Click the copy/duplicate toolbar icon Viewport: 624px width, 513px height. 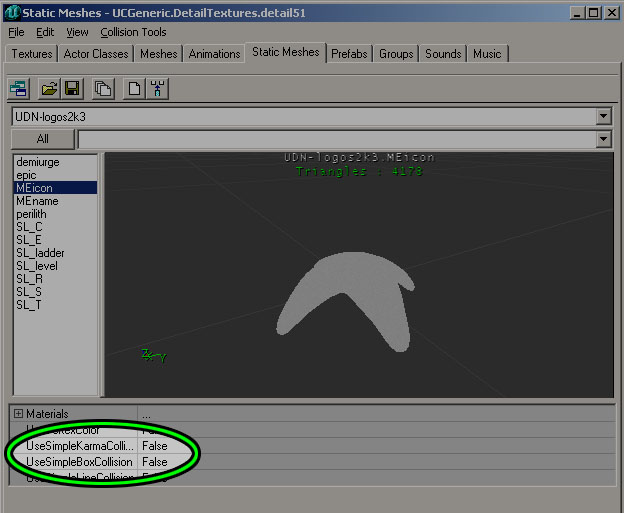(103, 88)
